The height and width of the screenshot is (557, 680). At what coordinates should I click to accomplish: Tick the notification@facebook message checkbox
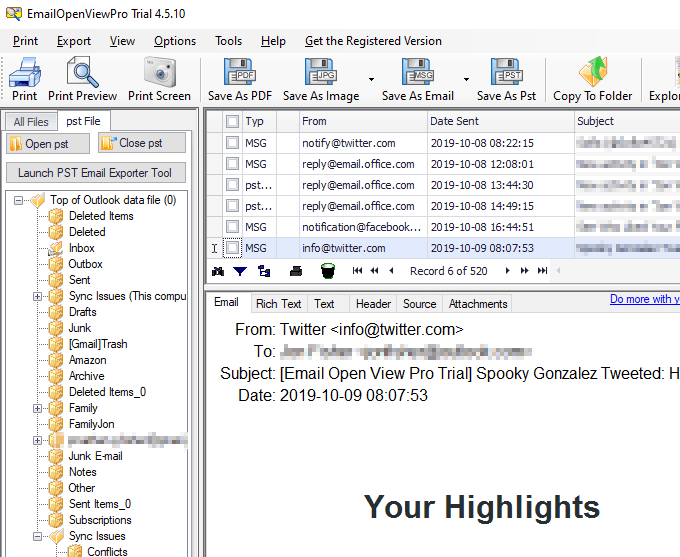point(232,226)
